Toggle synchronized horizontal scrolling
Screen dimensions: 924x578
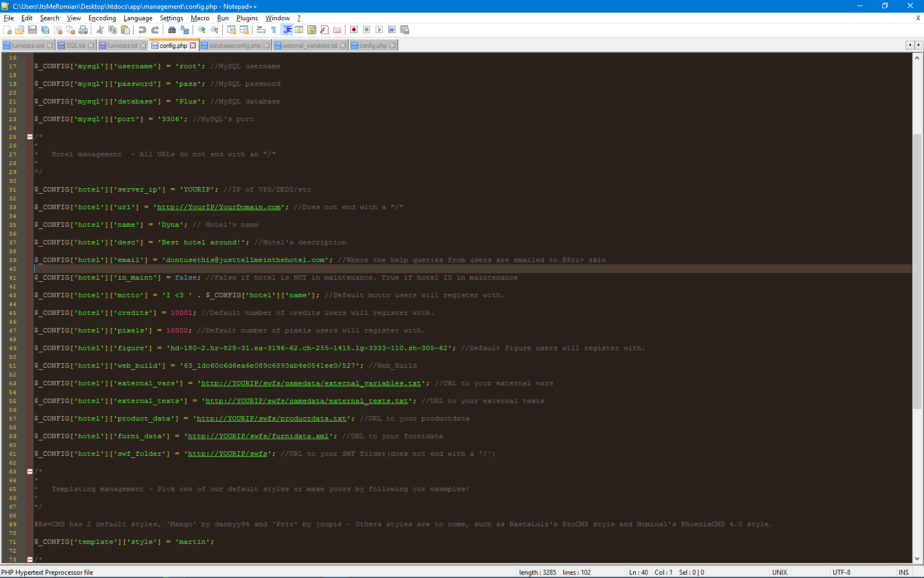tap(244, 30)
